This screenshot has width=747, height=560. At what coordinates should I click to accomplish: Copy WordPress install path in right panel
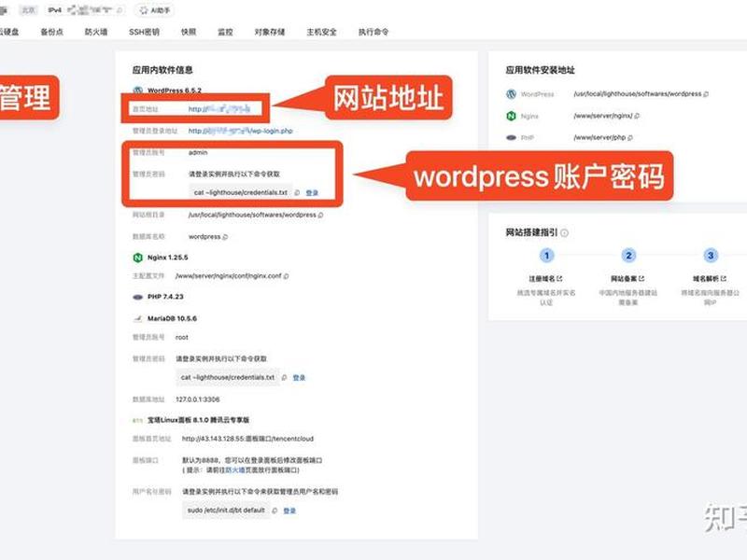[706, 94]
